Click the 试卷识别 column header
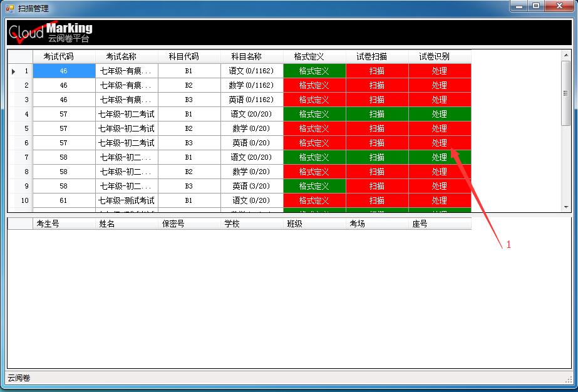578x392 pixels. tap(440, 56)
